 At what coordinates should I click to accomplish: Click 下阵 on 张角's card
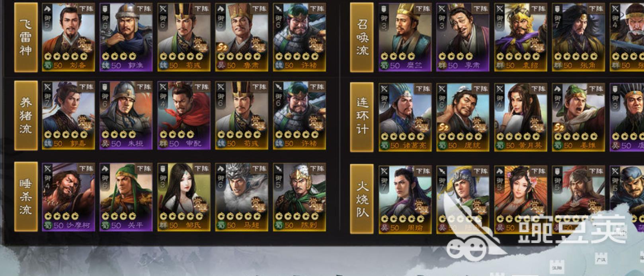596,9
